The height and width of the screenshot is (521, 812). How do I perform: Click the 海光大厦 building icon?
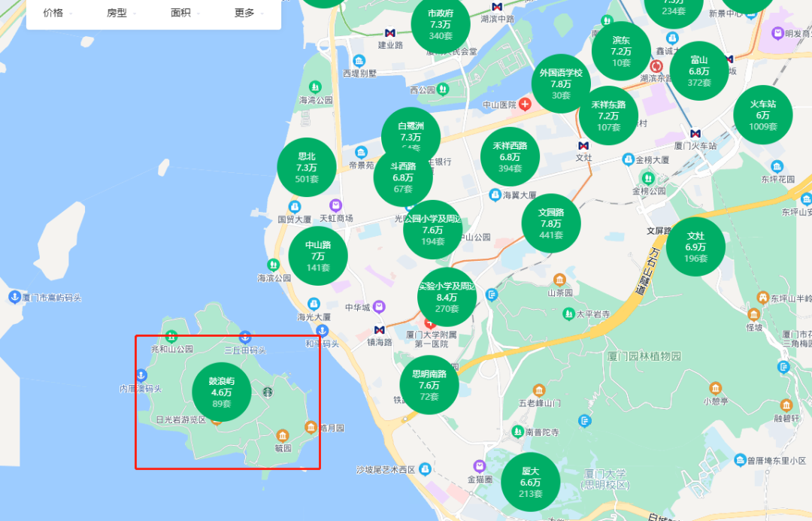(x=314, y=304)
